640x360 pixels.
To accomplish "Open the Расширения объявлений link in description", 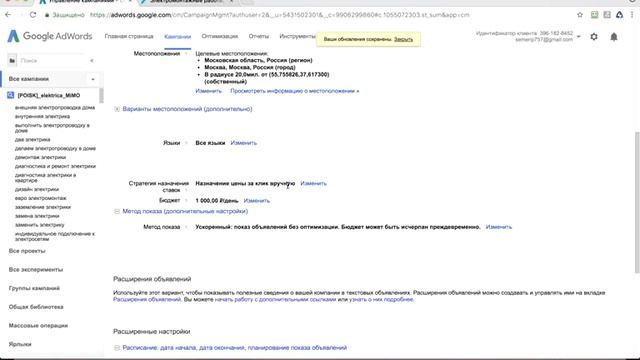I will 147,300.
